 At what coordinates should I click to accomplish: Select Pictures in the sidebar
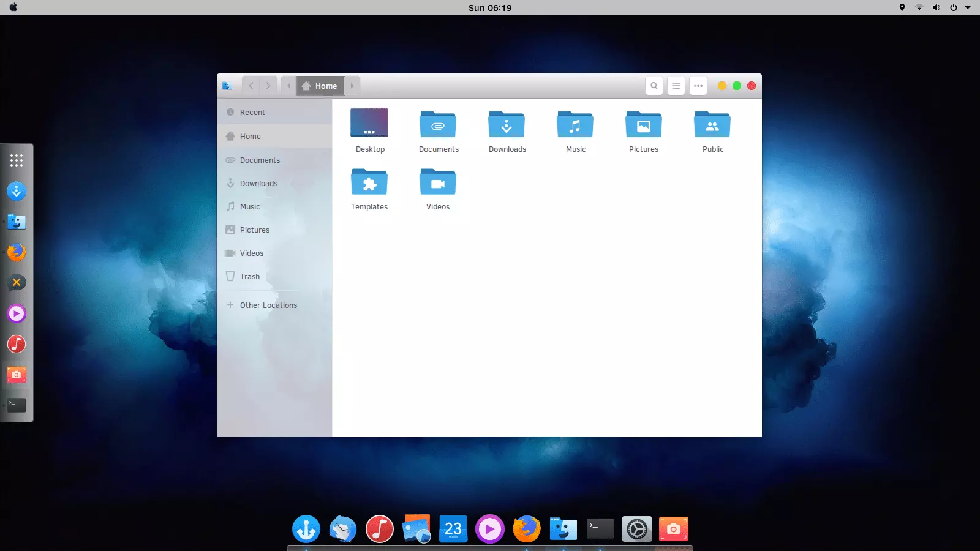(255, 230)
